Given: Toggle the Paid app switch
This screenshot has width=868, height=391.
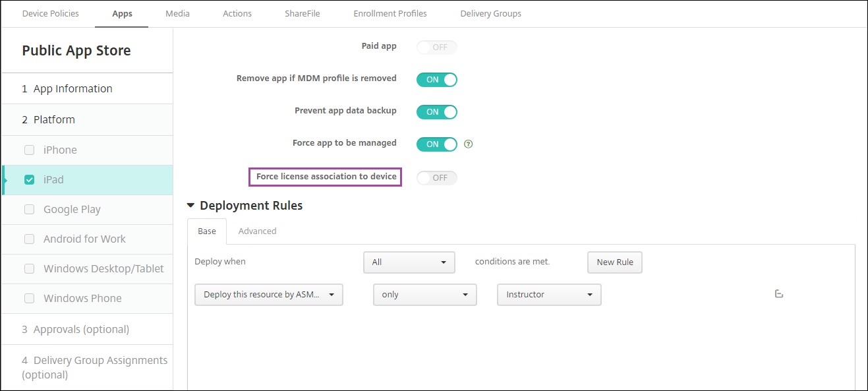Looking at the screenshot, I should (436, 47).
